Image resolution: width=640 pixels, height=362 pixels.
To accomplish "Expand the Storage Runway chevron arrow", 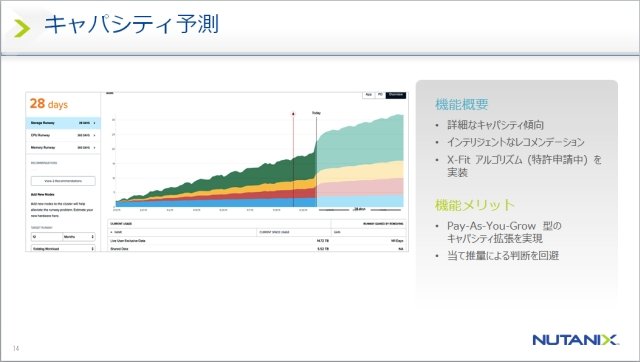I will (94, 123).
